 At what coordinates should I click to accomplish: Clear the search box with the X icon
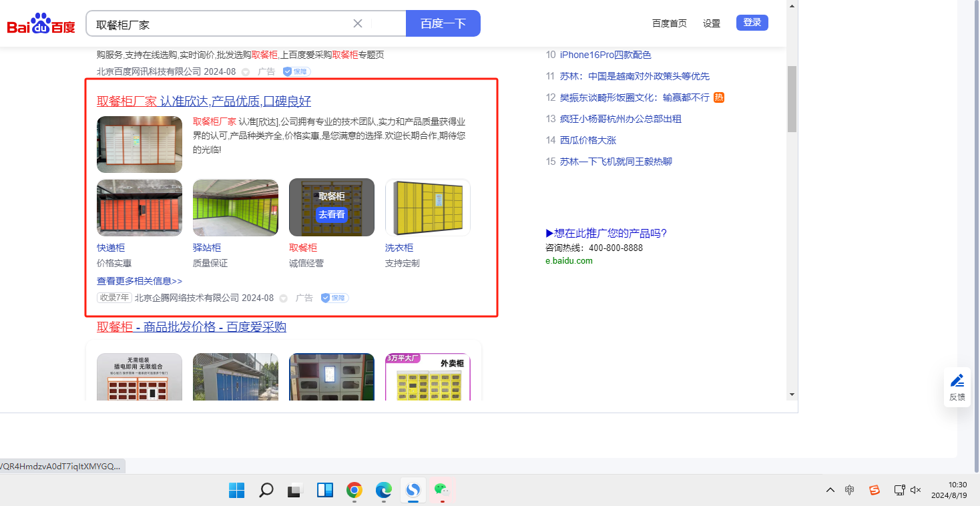click(x=358, y=23)
